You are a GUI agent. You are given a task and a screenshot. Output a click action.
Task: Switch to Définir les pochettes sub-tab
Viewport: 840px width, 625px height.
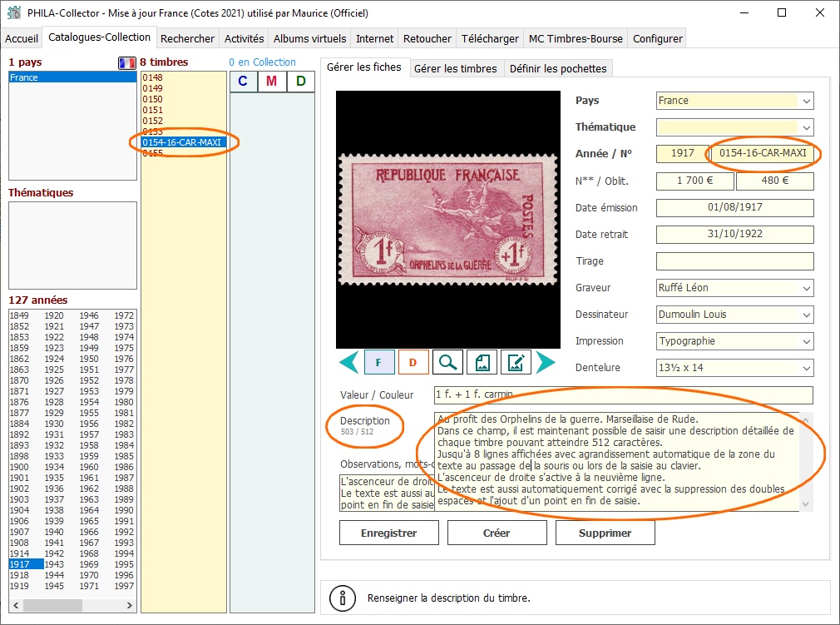pyautogui.click(x=558, y=68)
